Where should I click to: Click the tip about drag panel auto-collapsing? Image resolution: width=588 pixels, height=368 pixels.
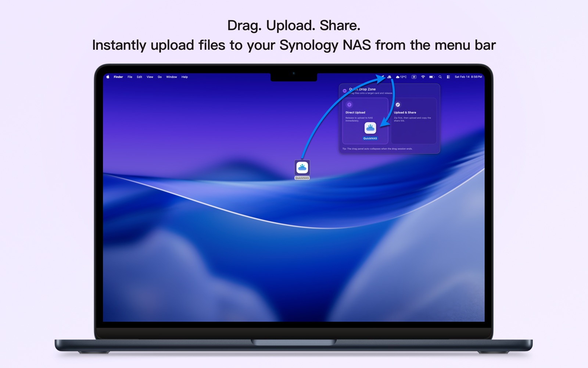point(377,149)
